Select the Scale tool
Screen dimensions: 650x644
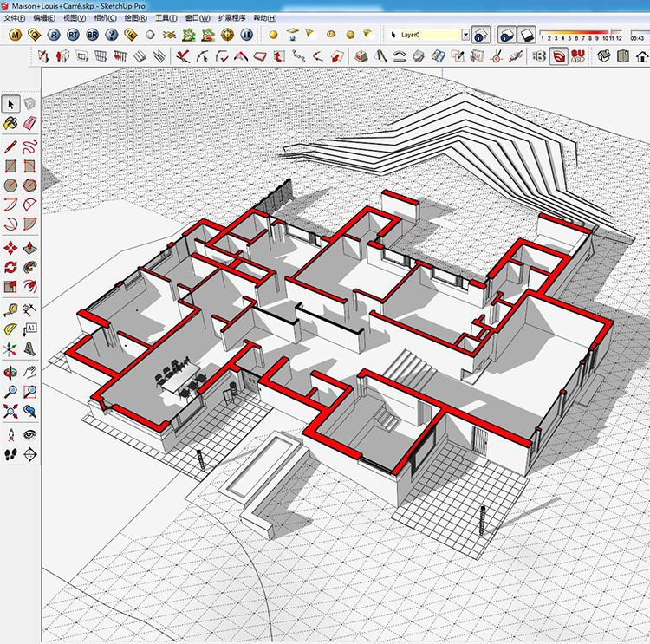(x=10, y=286)
